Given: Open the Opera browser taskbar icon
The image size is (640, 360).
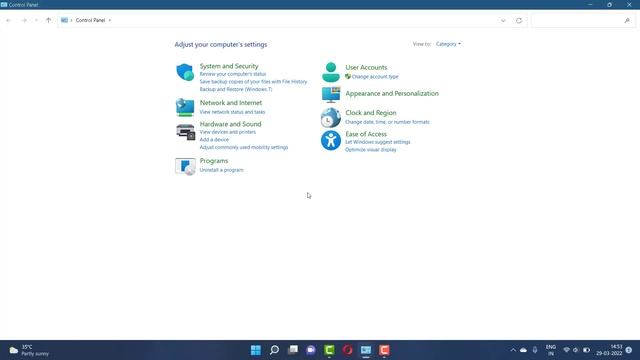Looking at the screenshot, I should click(348, 350).
